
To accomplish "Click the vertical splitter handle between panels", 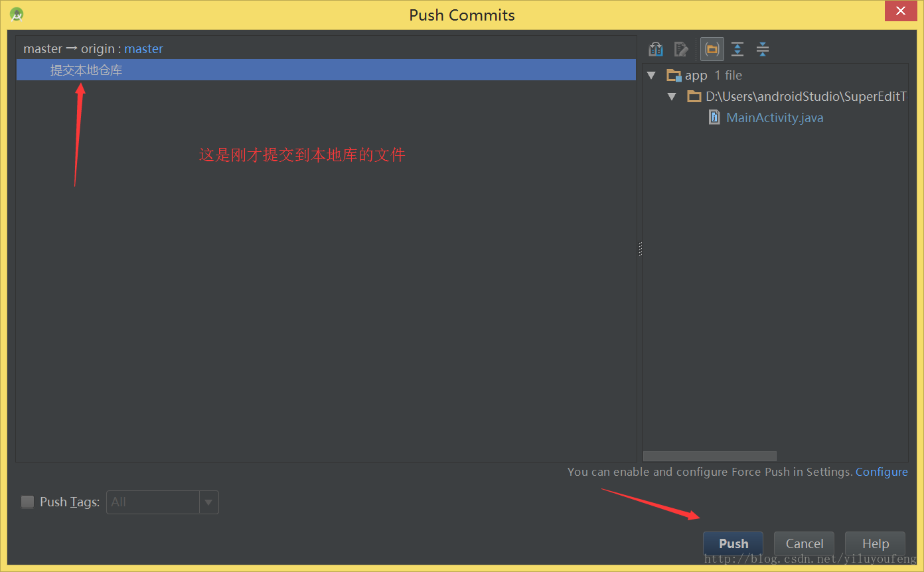I will tap(640, 249).
